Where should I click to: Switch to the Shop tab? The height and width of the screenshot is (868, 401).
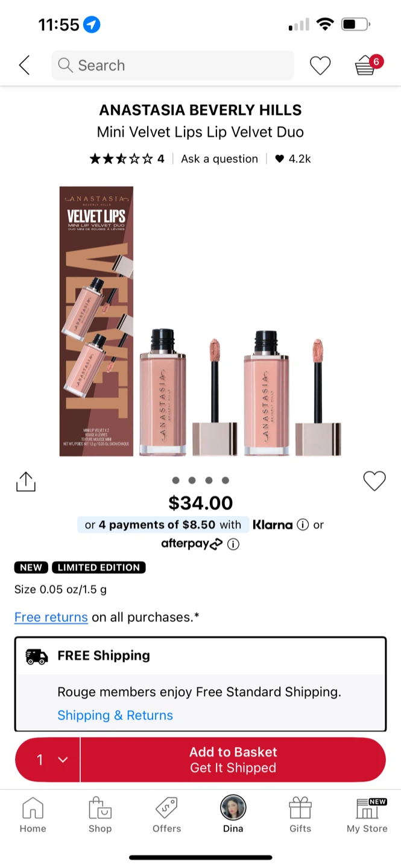[100, 815]
